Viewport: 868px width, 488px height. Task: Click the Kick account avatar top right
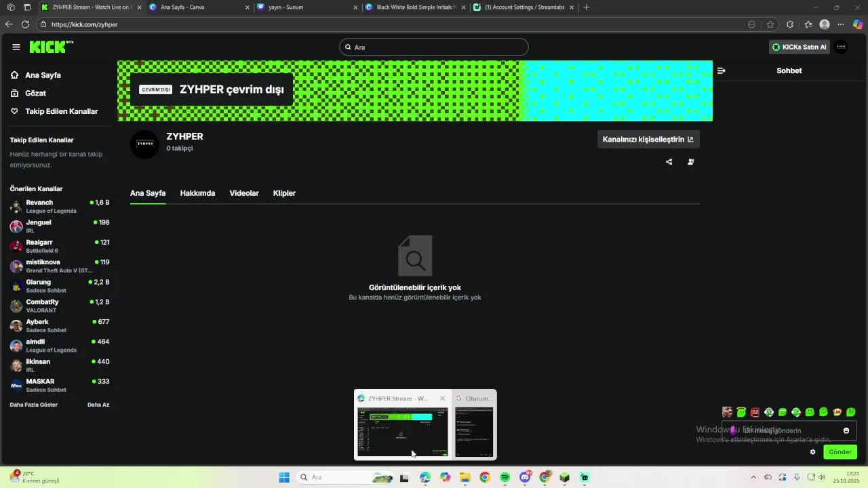[x=842, y=47]
